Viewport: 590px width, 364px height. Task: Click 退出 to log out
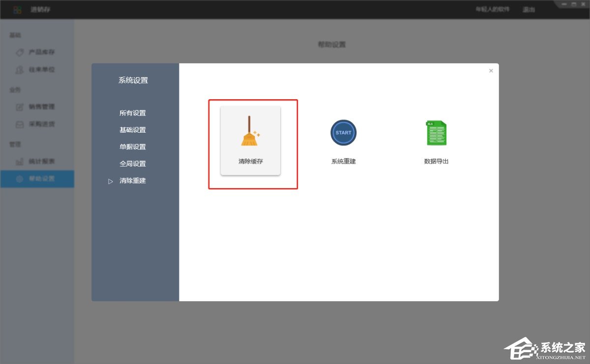coord(528,9)
